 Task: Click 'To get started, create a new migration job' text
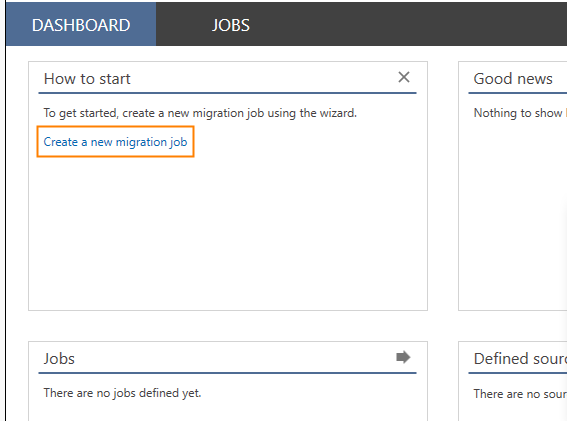154,113
